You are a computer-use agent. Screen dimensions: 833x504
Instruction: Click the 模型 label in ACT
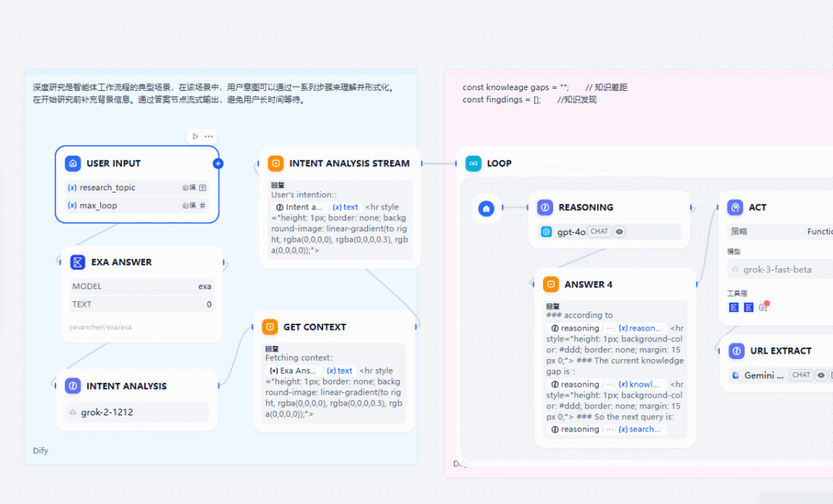click(x=734, y=251)
